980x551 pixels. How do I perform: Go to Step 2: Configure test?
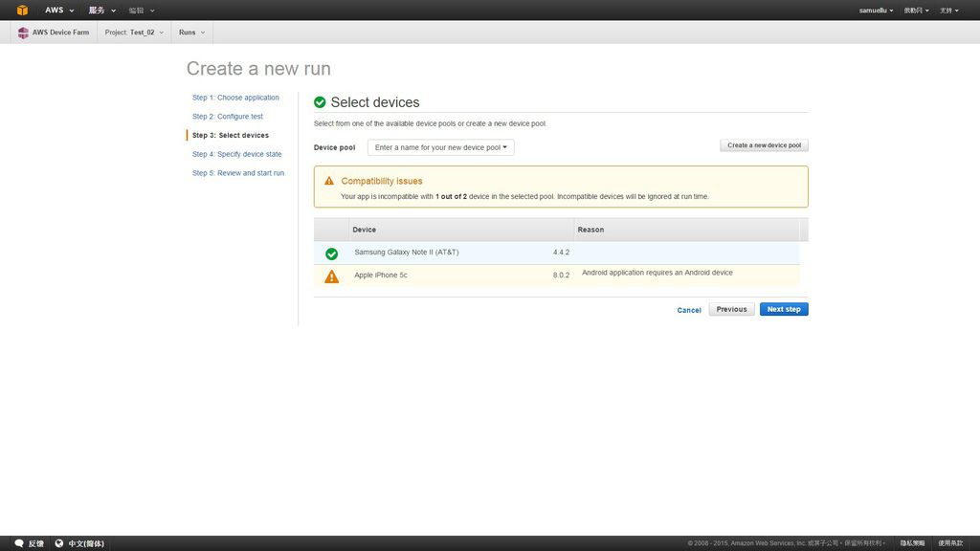[228, 116]
